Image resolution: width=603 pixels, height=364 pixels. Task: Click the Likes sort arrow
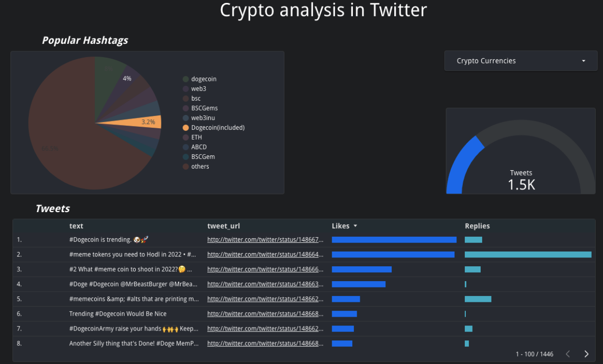(x=355, y=226)
